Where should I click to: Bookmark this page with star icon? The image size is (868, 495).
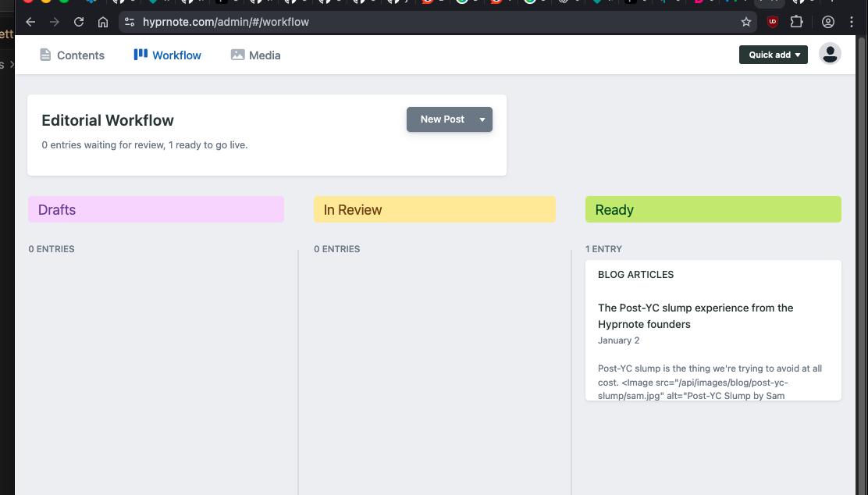tap(746, 22)
